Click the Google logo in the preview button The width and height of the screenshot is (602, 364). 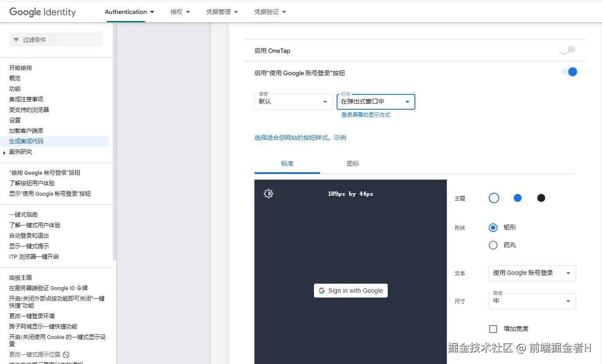[322, 291]
